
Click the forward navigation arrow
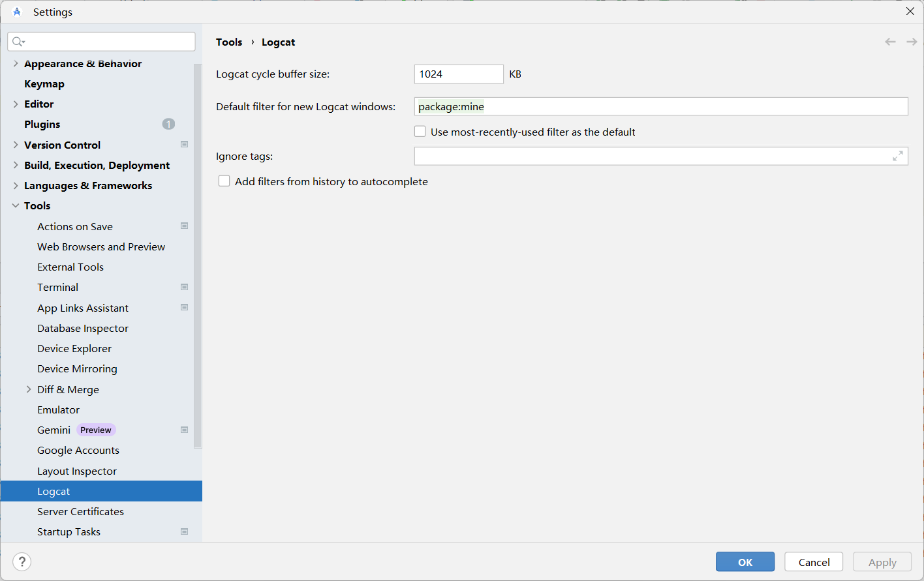point(912,42)
